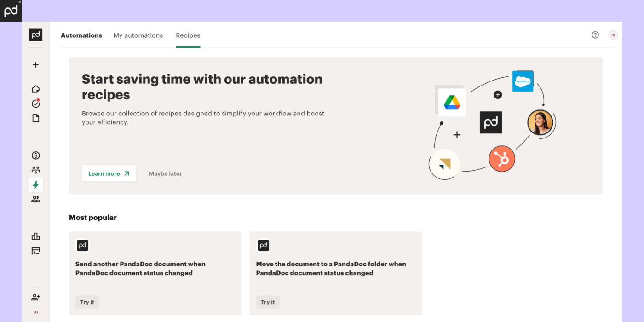The height and width of the screenshot is (322, 644).
Task: Select the Recipes tab
Action: (188, 35)
